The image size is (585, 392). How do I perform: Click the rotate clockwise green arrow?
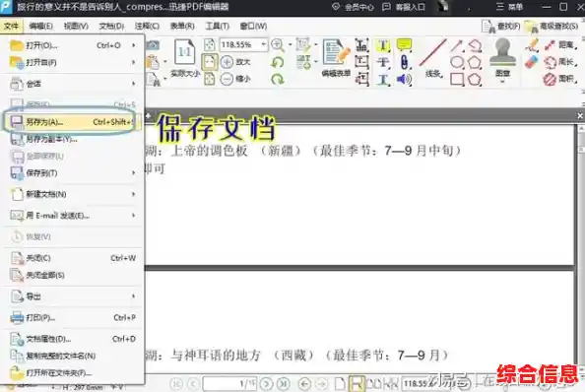277,79
